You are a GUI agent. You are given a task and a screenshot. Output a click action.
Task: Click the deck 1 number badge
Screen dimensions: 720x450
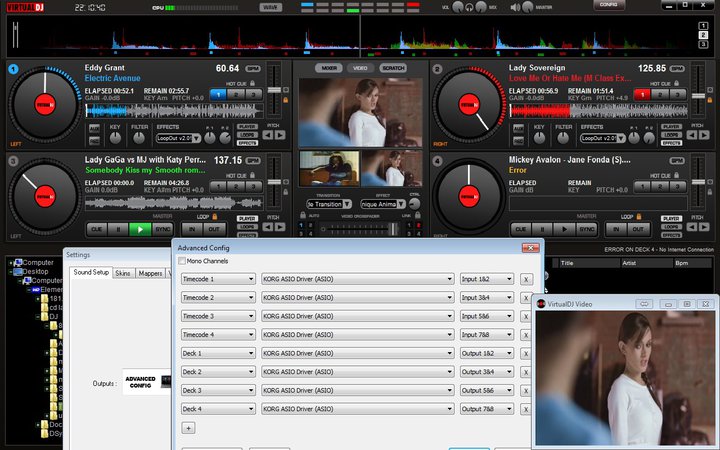click(x=13, y=69)
